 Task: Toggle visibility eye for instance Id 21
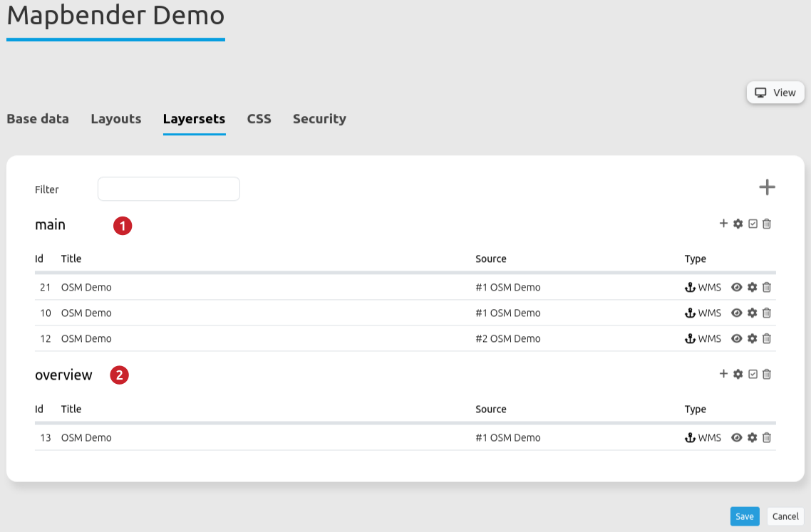[x=737, y=288]
